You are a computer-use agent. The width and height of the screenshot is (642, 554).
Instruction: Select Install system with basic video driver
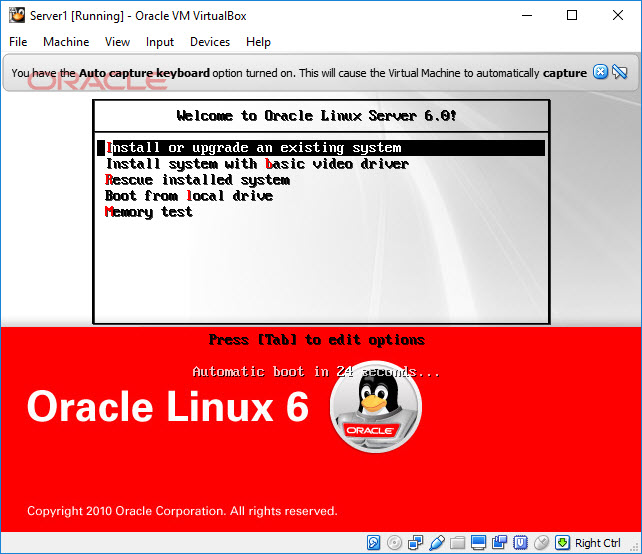coord(257,164)
